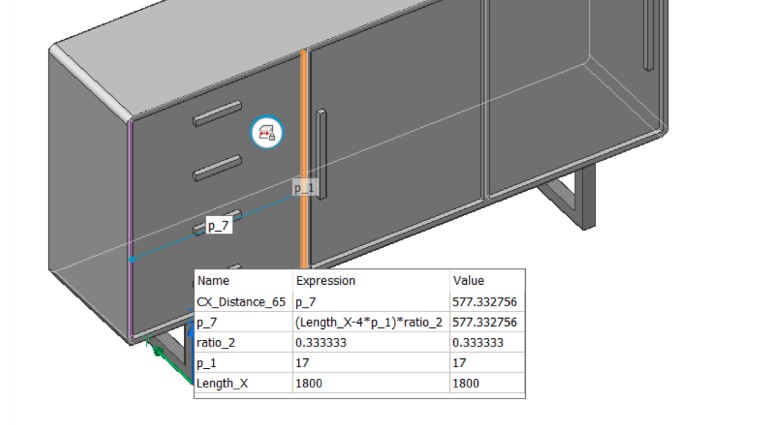Select the p_1 dimension label
The image size is (768, 425).
point(304,188)
